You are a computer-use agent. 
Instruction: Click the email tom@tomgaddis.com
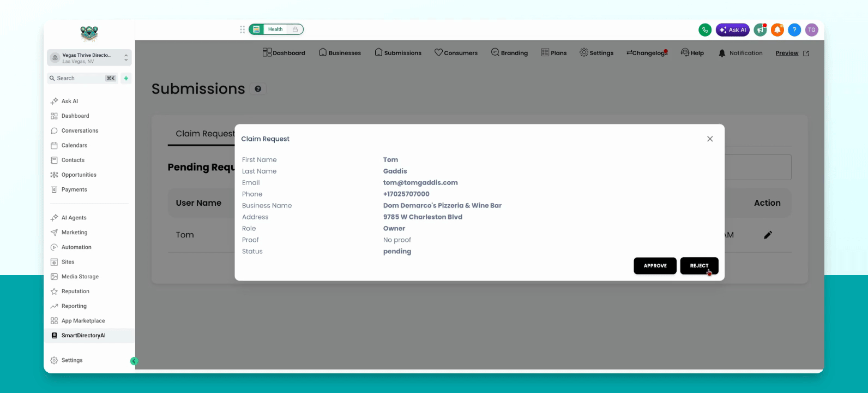(x=420, y=183)
